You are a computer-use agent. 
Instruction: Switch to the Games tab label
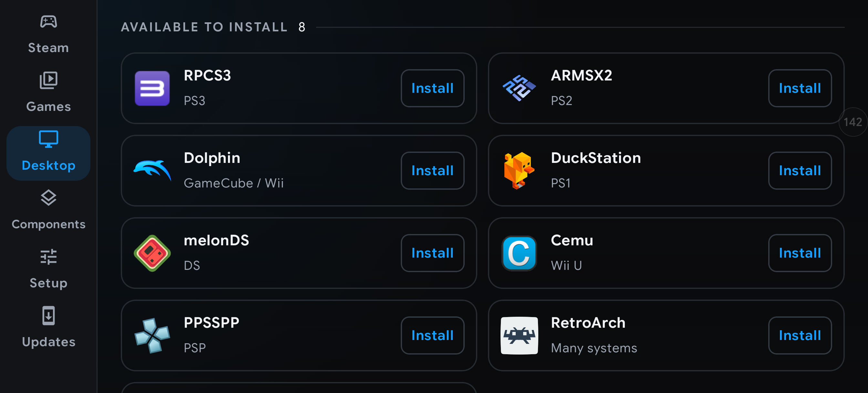(x=48, y=107)
